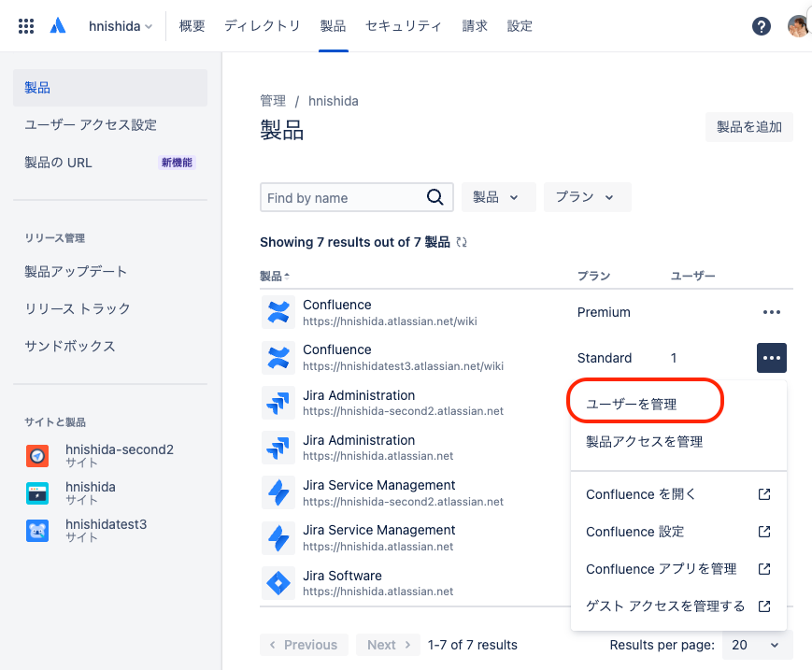Select ユーザーを管理 in the menu
The width and height of the screenshot is (812, 670).
[678, 404]
